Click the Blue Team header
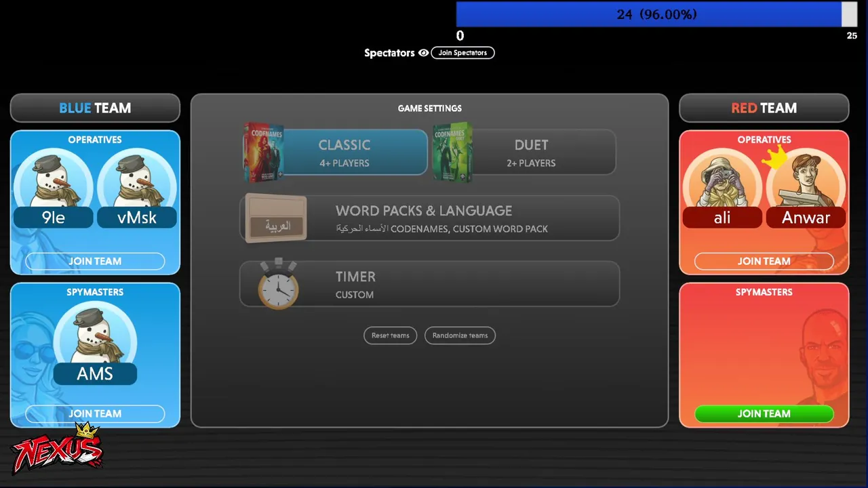The width and height of the screenshot is (868, 488). (95, 108)
